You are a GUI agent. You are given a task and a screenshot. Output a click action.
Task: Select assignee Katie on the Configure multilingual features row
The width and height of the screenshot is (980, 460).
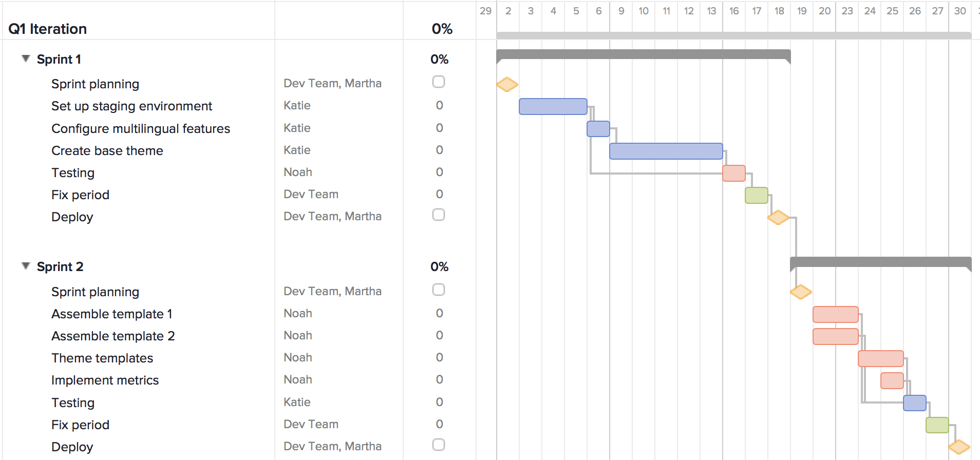[x=297, y=128]
